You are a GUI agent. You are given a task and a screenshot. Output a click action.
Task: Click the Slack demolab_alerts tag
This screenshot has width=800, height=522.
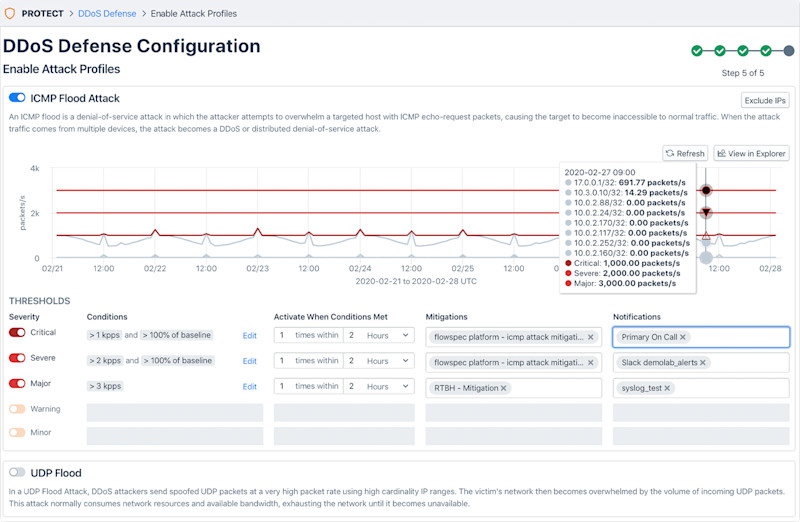[663, 362]
